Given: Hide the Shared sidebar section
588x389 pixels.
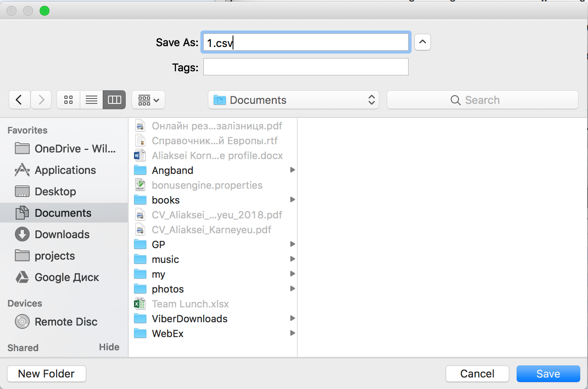Looking at the screenshot, I should click(x=109, y=347).
